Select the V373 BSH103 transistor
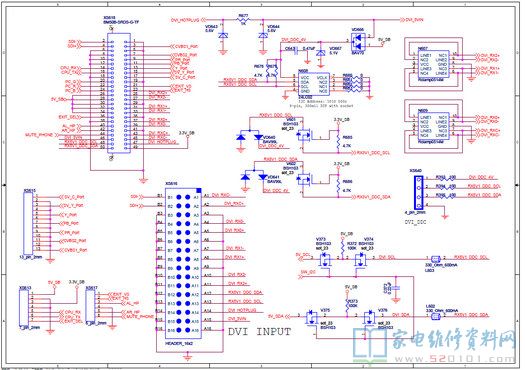 point(324,260)
